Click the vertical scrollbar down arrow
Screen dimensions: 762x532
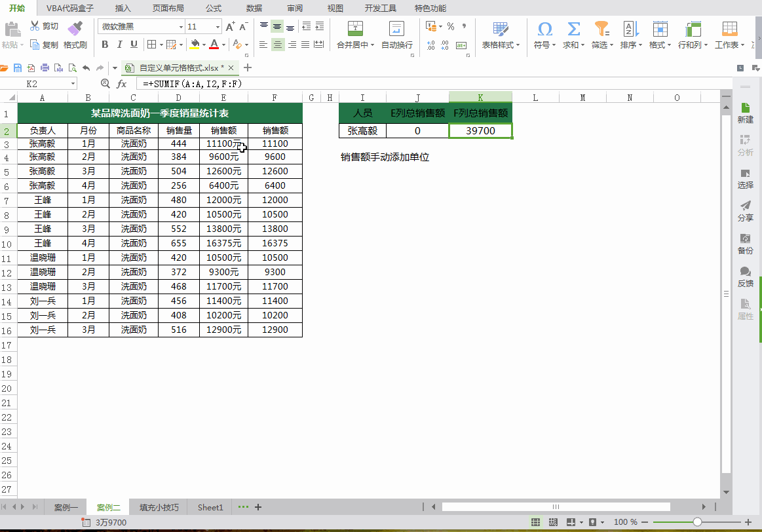(726, 492)
